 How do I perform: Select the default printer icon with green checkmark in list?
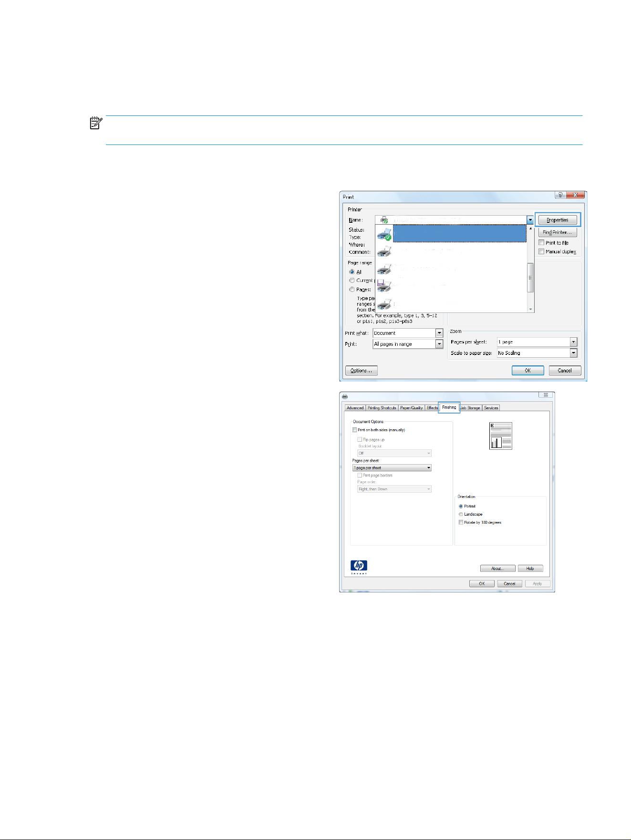(384, 234)
